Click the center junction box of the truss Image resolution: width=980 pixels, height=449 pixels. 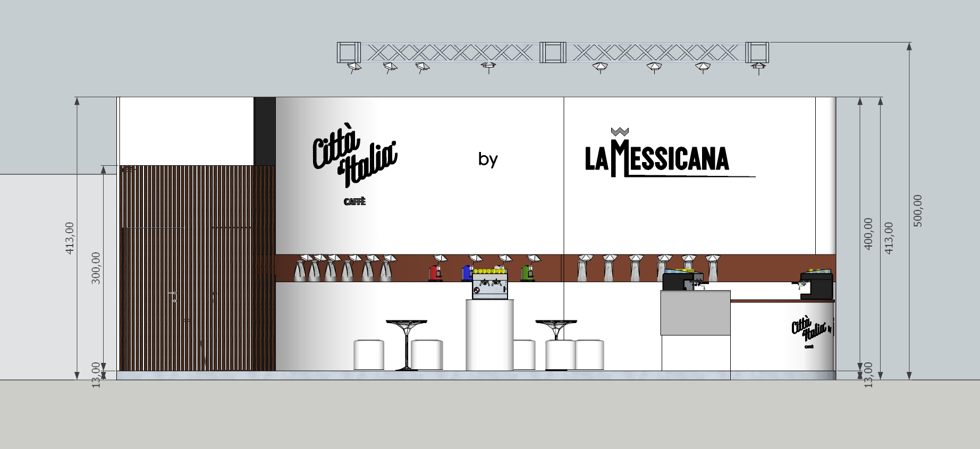(x=553, y=53)
